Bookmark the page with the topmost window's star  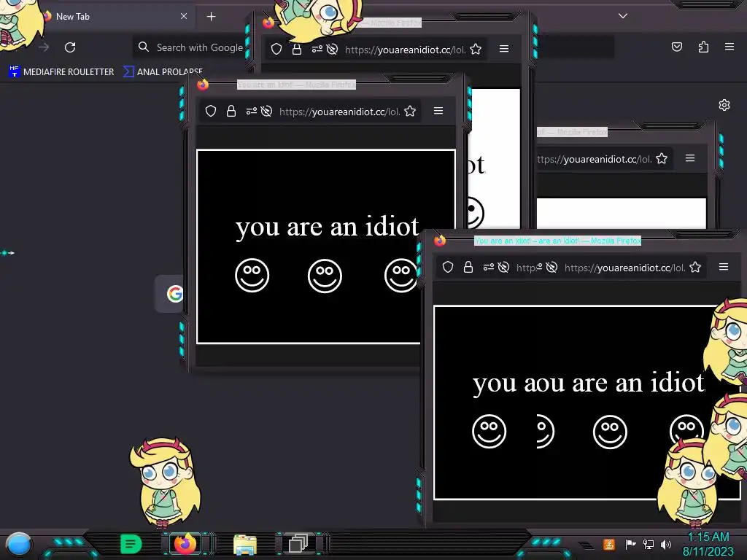pyautogui.click(x=476, y=49)
